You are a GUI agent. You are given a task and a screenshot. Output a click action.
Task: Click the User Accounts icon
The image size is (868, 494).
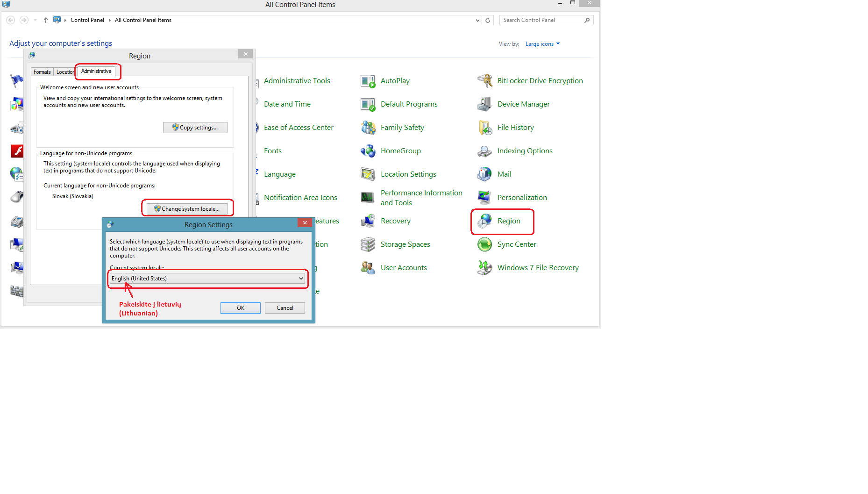pyautogui.click(x=368, y=268)
